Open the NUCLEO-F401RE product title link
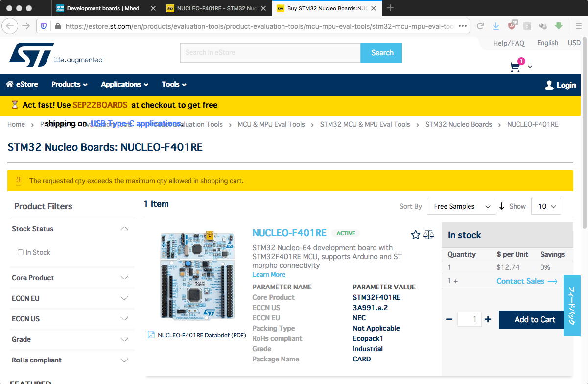 289,233
